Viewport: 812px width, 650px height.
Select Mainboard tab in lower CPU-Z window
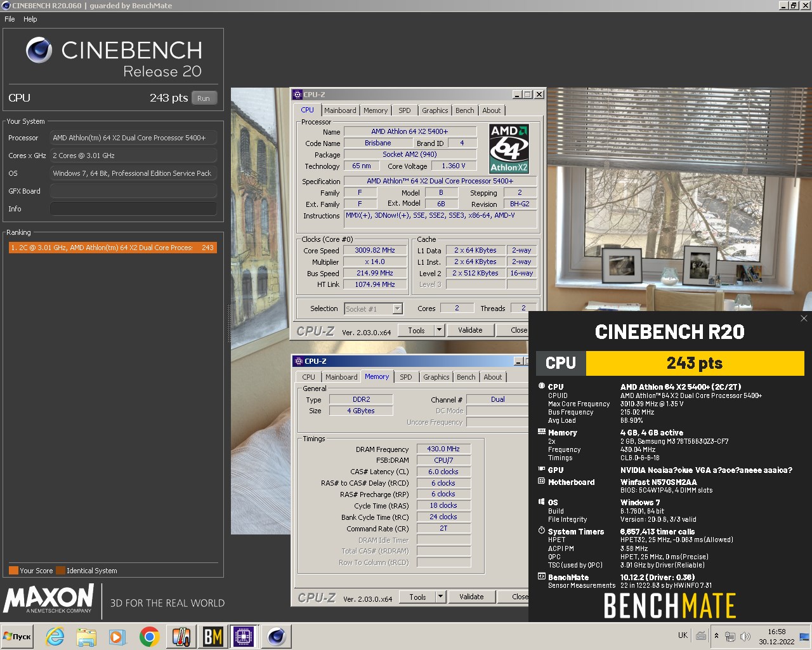pyautogui.click(x=341, y=377)
